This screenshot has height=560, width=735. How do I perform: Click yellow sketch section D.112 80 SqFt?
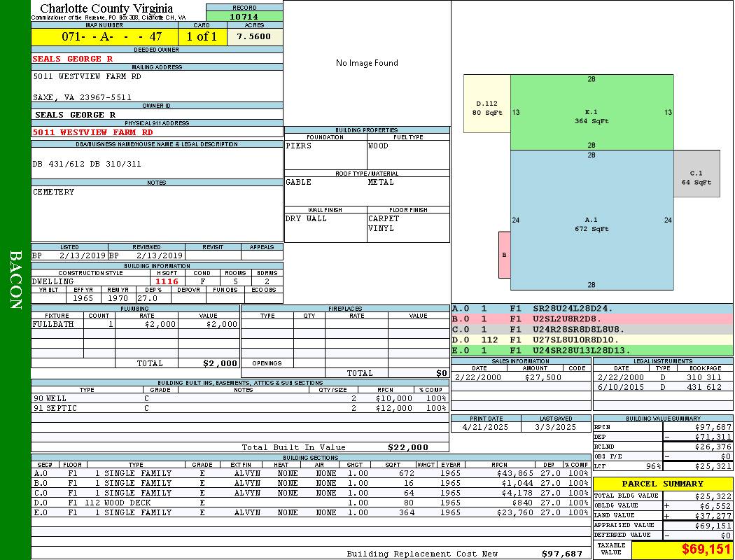486,104
